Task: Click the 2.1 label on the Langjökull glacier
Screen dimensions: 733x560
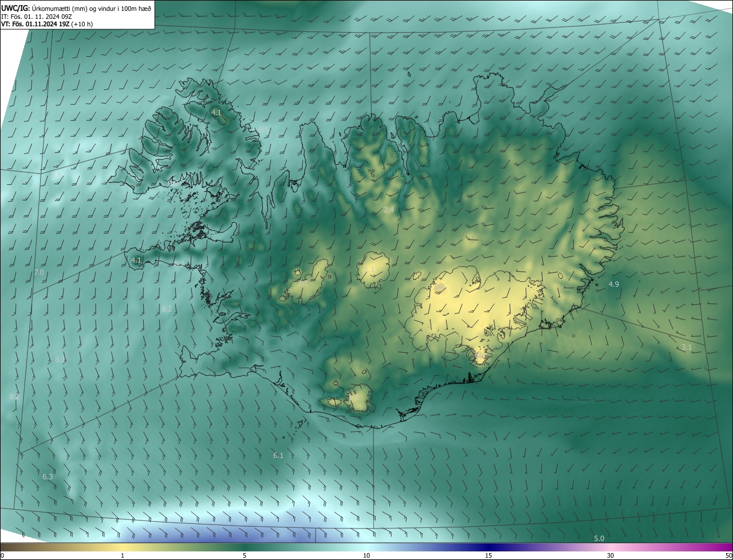Action: click(302, 282)
